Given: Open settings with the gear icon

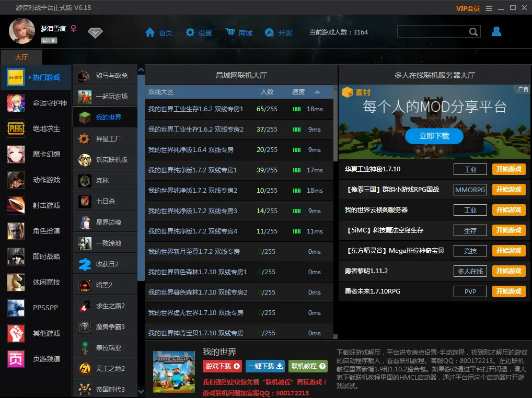Looking at the screenshot, I should (x=190, y=32).
